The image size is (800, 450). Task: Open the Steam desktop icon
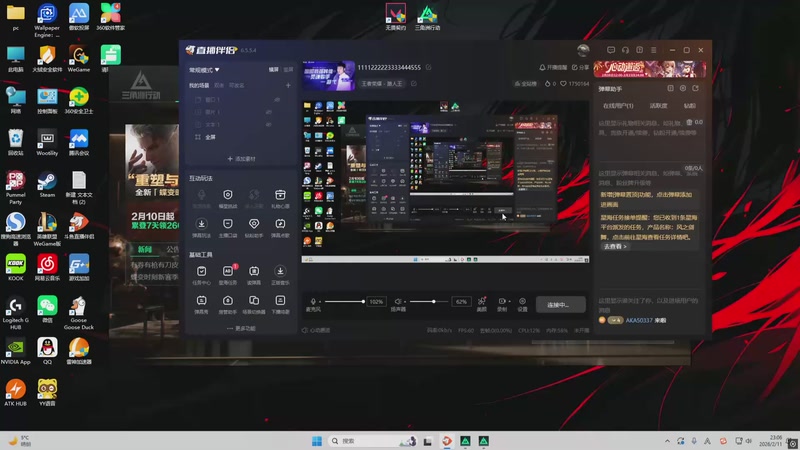(x=47, y=184)
